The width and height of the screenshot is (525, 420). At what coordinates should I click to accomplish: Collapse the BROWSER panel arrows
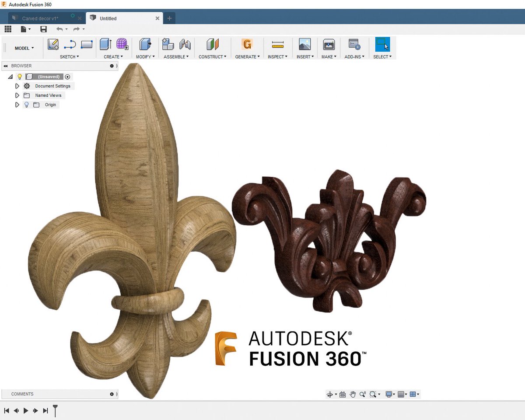[x=6, y=66]
